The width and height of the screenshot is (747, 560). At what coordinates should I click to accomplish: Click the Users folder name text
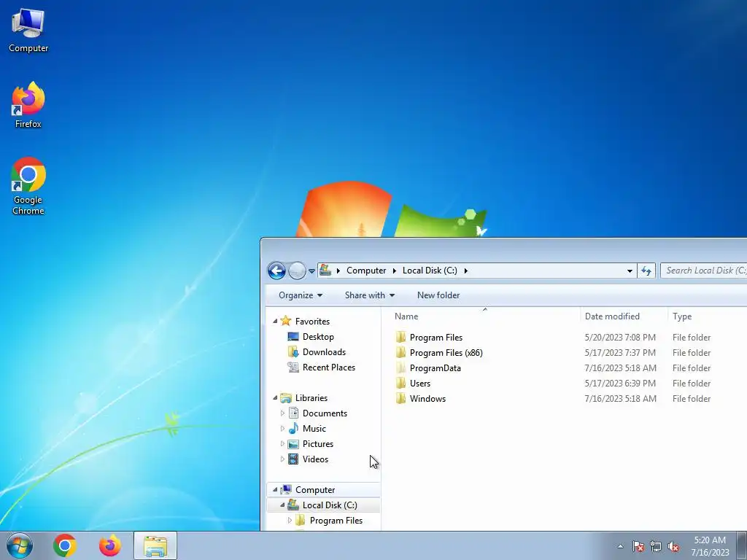[x=419, y=384]
